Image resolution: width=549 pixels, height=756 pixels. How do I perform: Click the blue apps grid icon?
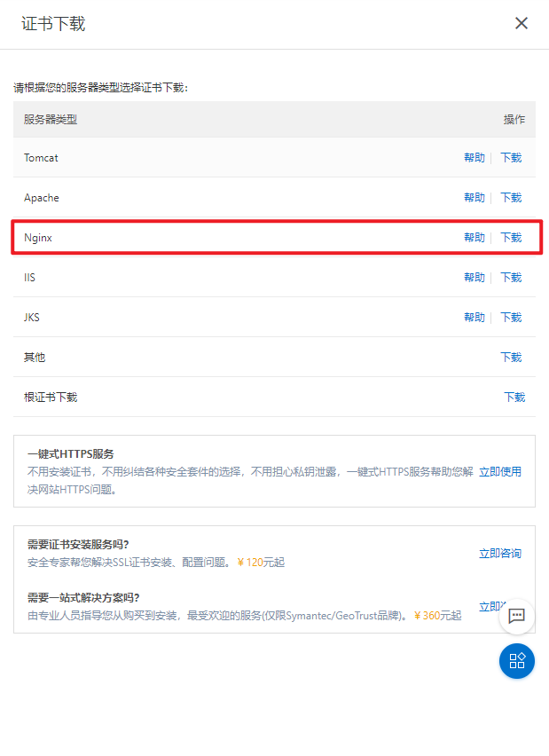[517, 660]
